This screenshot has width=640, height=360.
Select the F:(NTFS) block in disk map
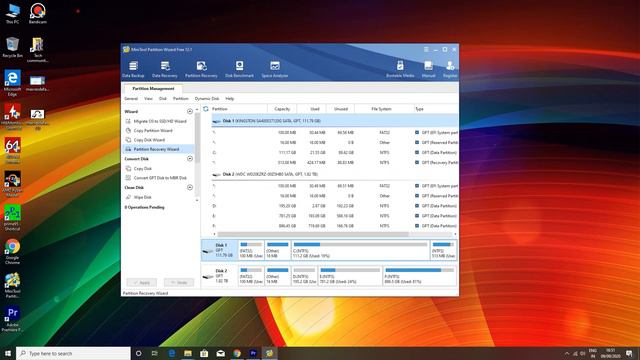[x=420, y=276]
